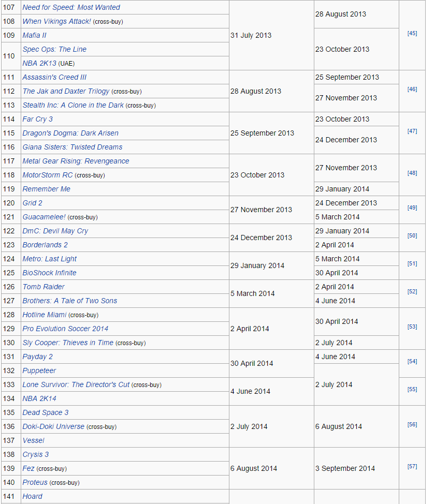Open Dragon's Dogma: Dark Arisen link
This screenshot has width=435, height=504.
(70, 133)
